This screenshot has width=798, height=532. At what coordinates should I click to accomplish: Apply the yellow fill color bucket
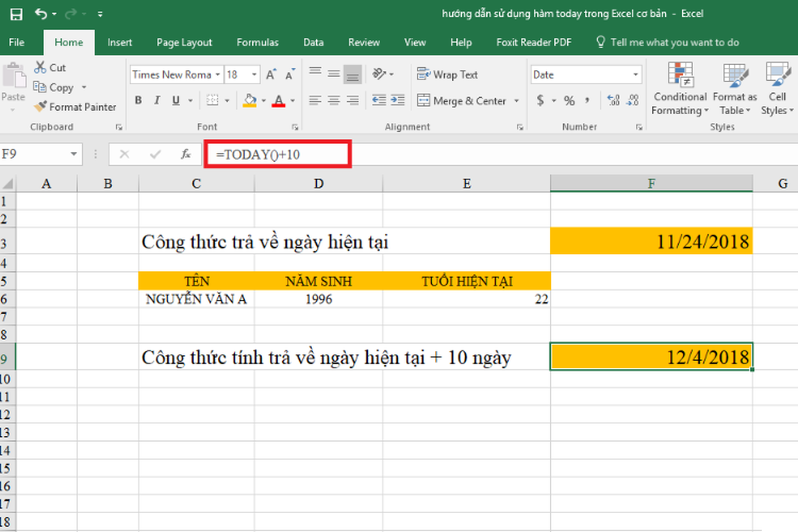point(249,100)
